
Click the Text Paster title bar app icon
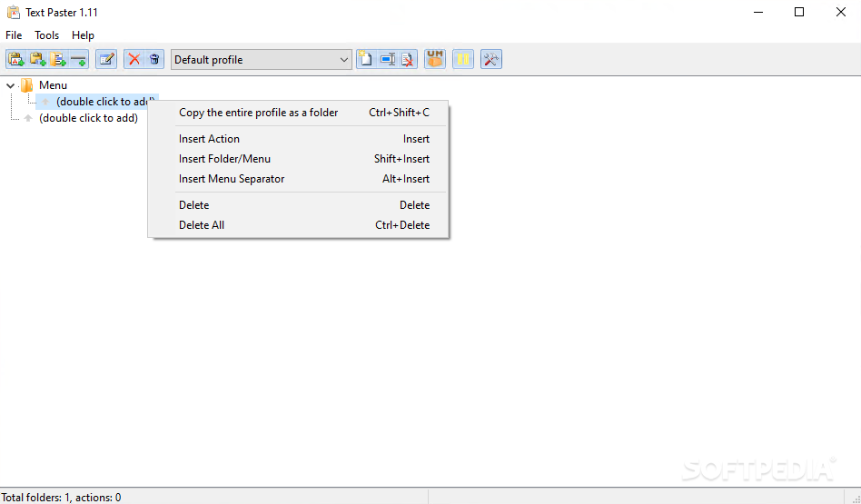(x=14, y=12)
